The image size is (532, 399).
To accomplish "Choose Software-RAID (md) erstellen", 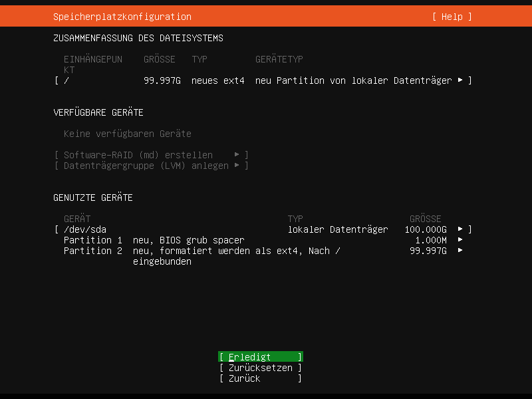I will [138, 155].
